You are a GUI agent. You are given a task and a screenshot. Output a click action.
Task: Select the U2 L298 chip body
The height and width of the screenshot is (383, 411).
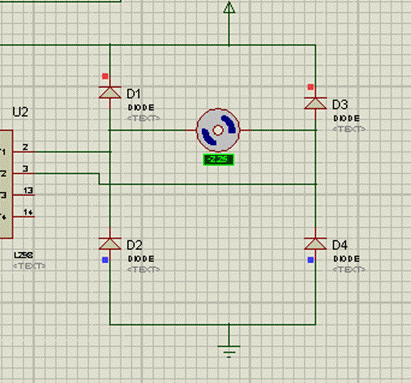pos(6,184)
